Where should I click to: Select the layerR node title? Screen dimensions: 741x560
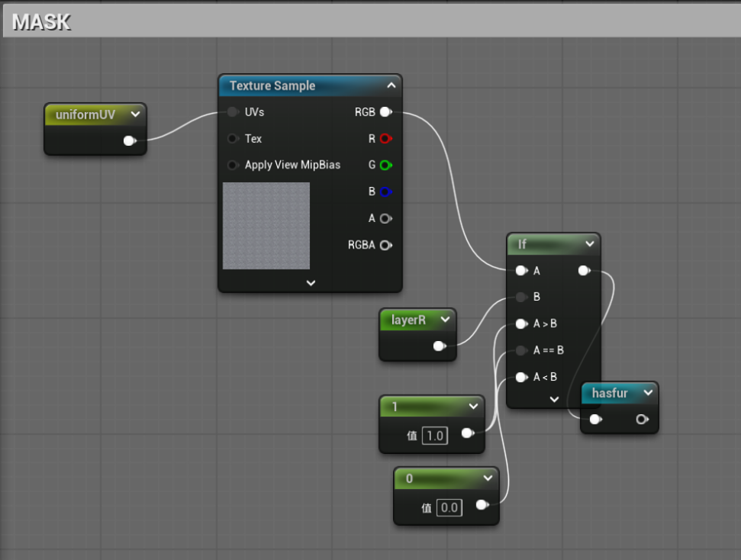[x=408, y=320]
